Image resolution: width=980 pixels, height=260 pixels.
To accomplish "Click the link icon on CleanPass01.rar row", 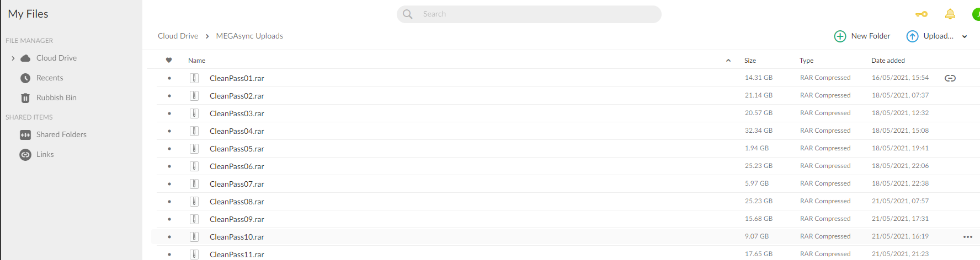I will click(x=950, y=78).
